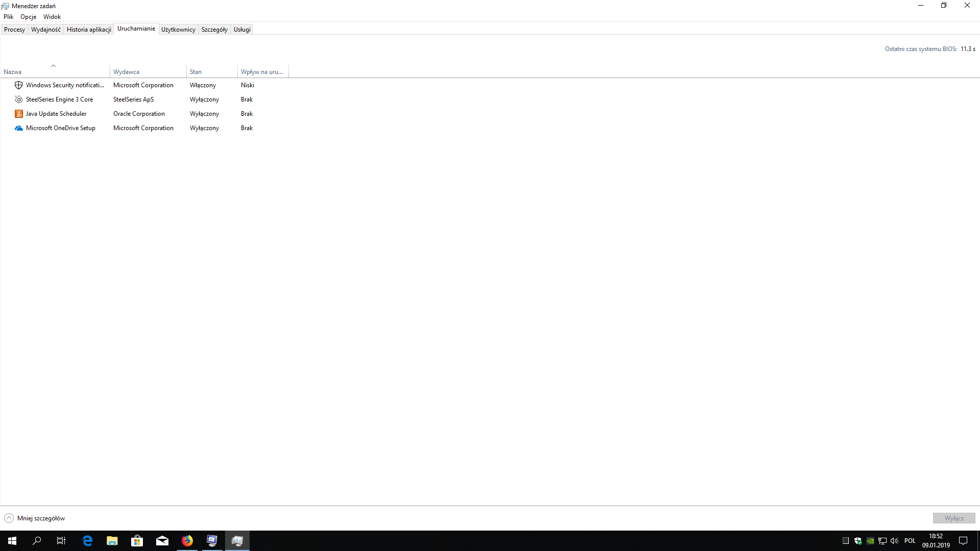Click the volume speaker tray icon

tap(894, 541)
